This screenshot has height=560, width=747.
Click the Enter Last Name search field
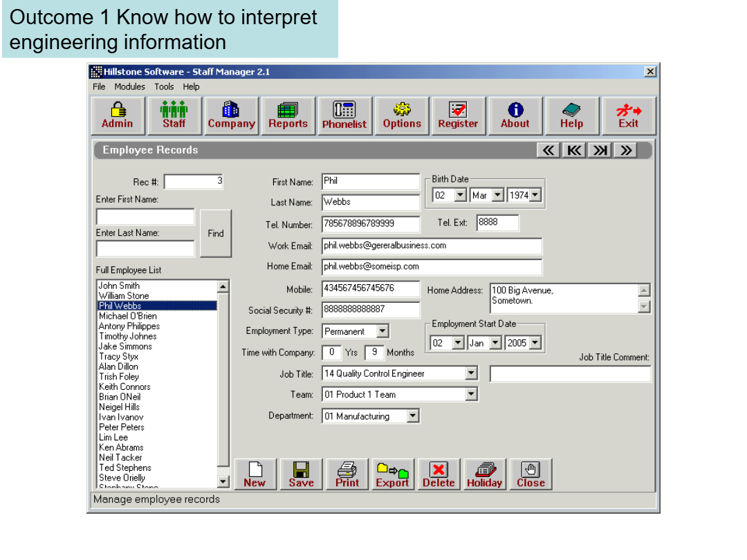[x=145, y=249]
